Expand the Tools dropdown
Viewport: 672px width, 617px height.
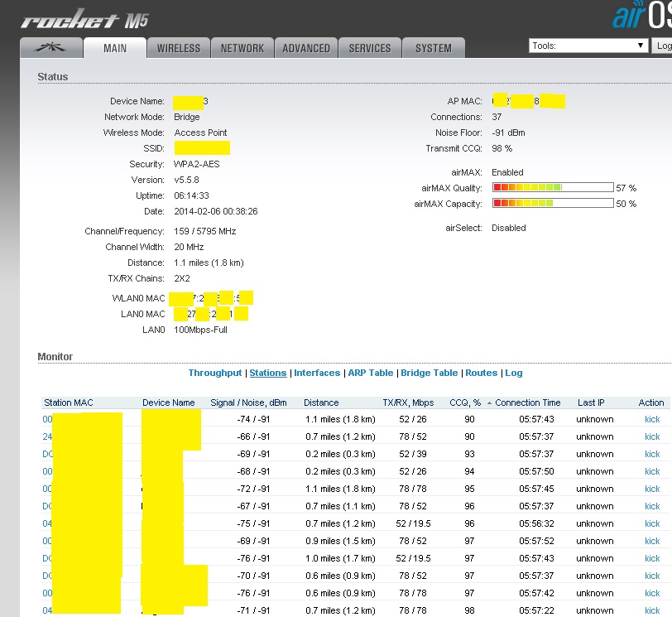coord(588,46)
